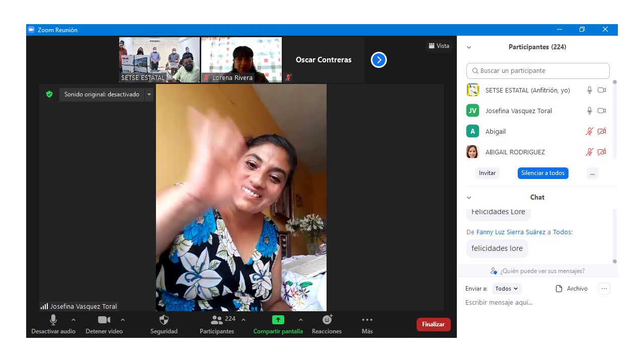Collapse the Chat panel chevron

point(469,198)
